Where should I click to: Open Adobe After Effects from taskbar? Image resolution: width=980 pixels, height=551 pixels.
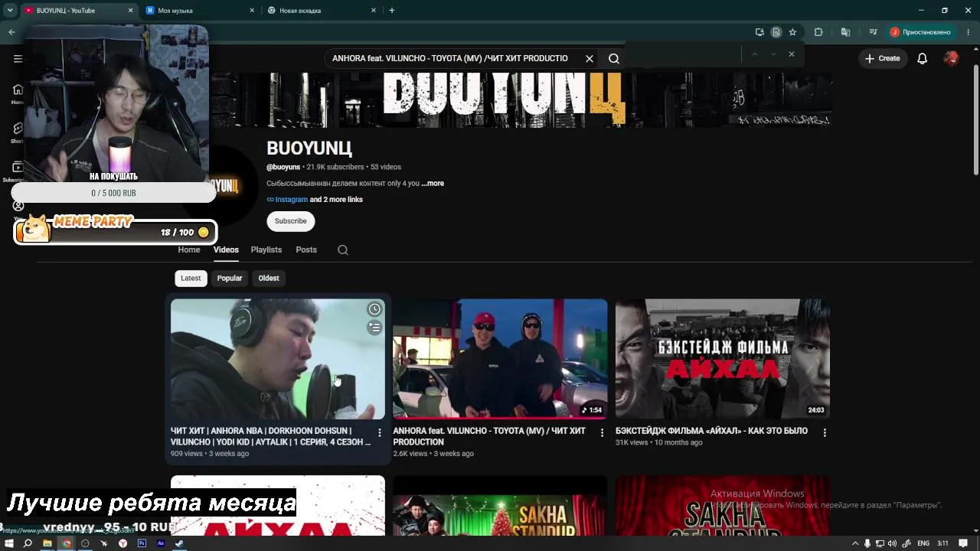160,543
